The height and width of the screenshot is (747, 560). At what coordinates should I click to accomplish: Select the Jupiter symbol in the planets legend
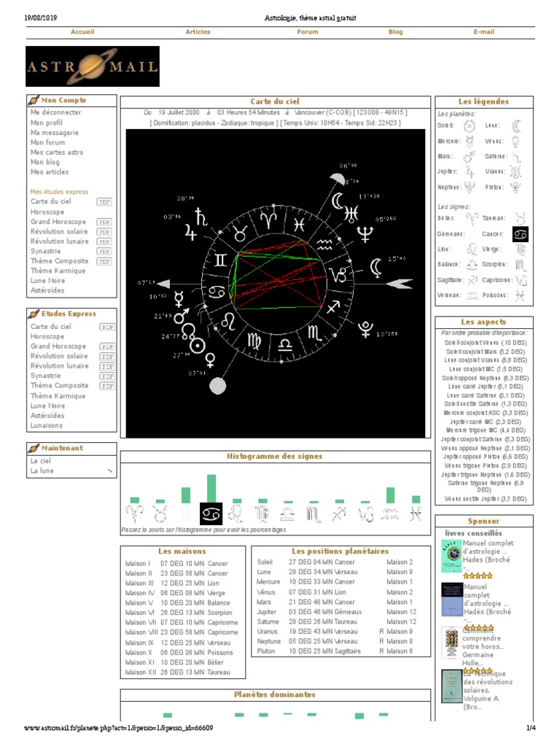click(470, 172)
